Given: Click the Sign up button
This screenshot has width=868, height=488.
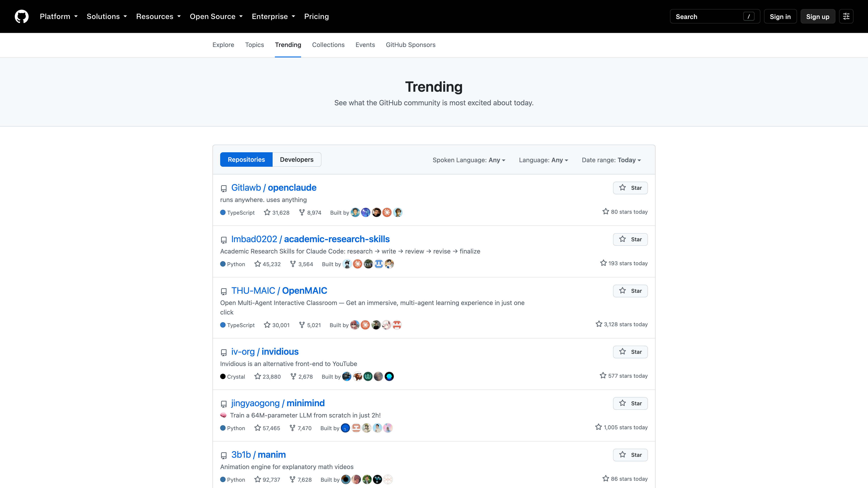Looking at the screenshot, I should tap(817, 16).
